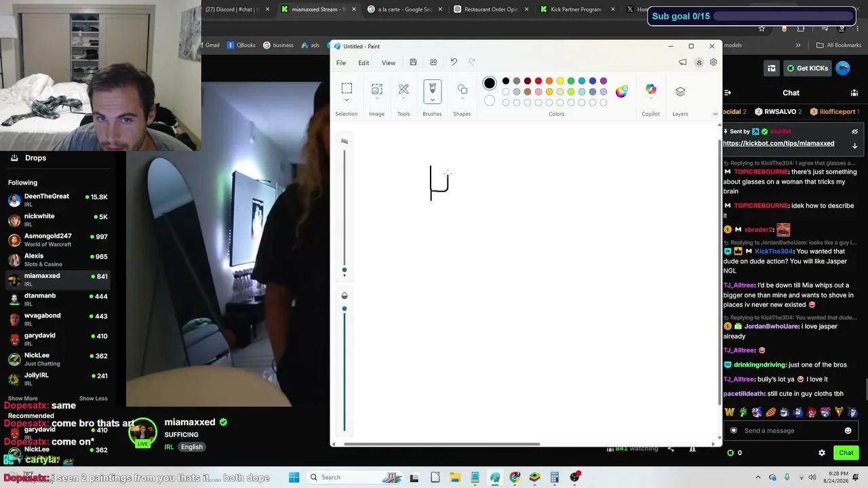868x488 pixels.
Task: Open chat settings gear icon
Action: point(822,453)
